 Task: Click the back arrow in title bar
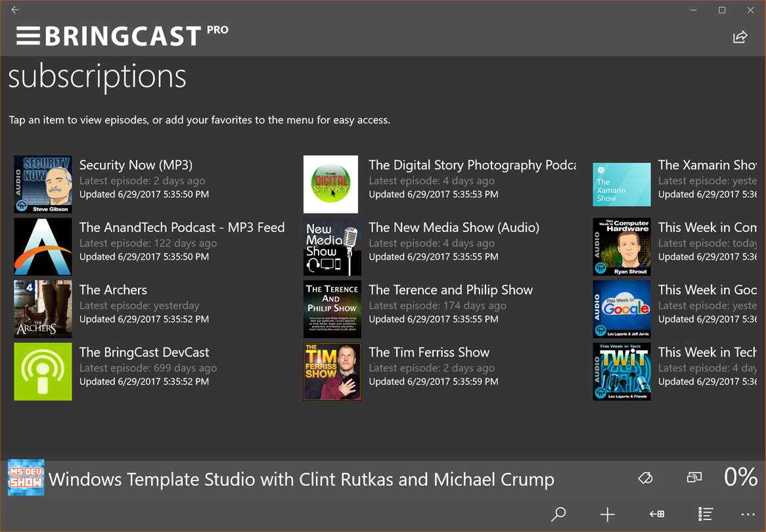tap(15, 9)
